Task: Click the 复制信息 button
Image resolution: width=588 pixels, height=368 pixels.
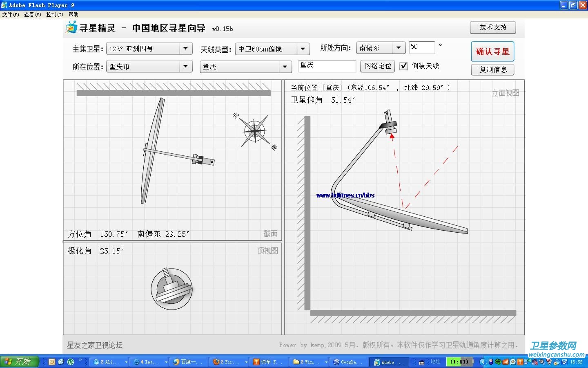Action: coord(492,70)
